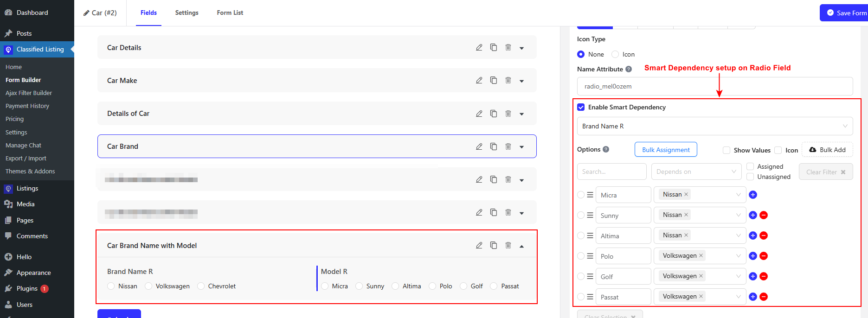Check the Icon checkbox beside Show Values
Screen dimensions: 868x318
778,150
